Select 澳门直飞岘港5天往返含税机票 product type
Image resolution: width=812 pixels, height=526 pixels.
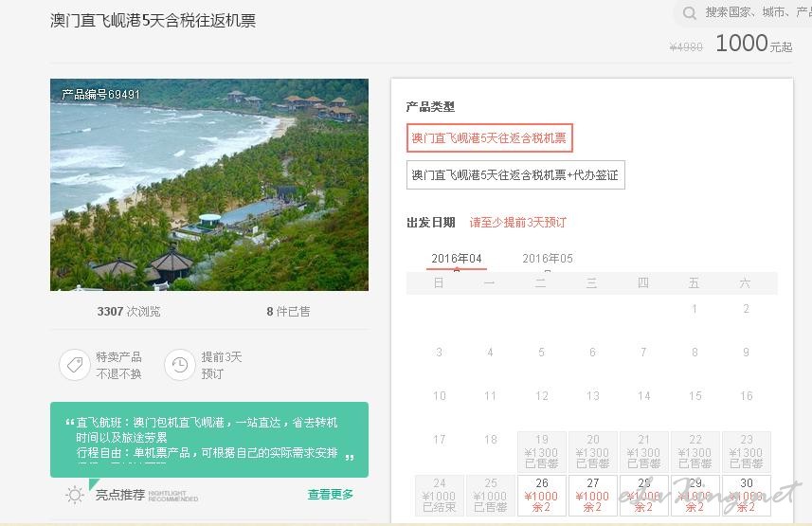click(x=489, y=138)
